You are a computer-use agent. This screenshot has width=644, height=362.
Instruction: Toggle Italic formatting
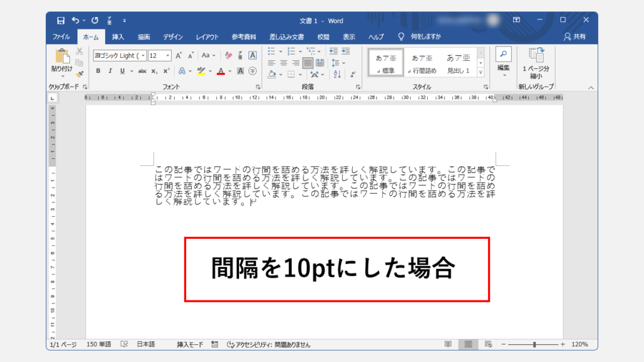point(110,71)
